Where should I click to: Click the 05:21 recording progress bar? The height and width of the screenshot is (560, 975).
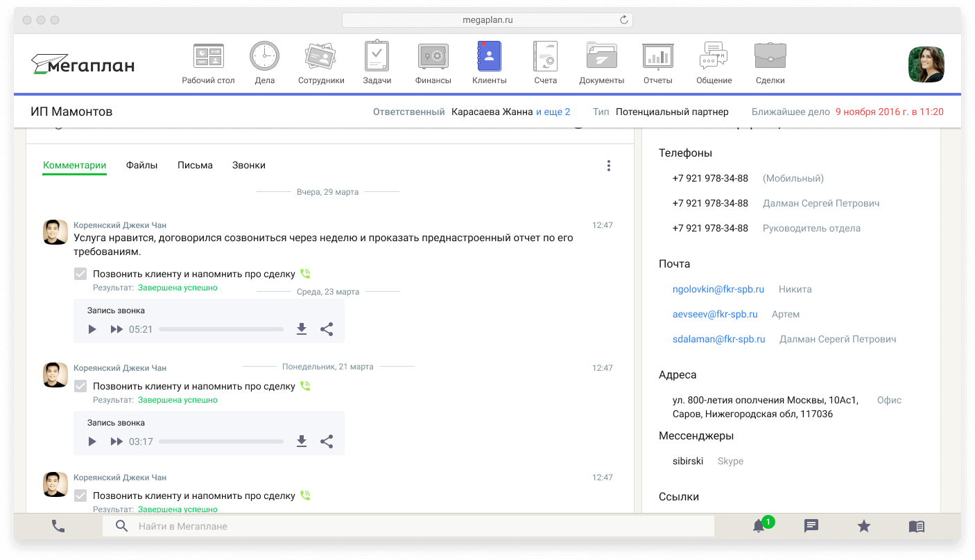[221, 329]
